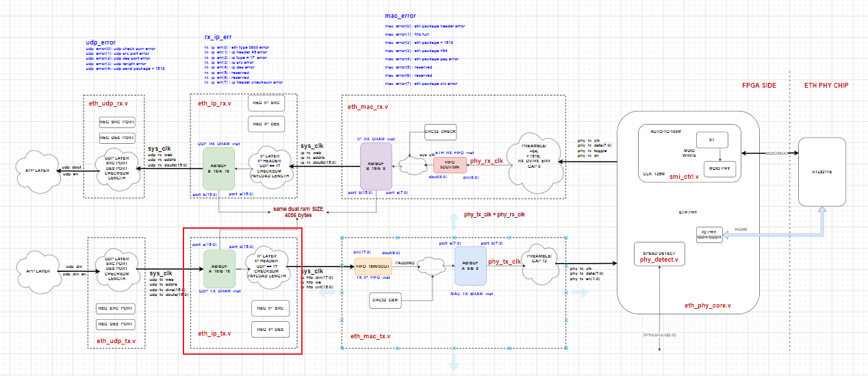The height and width of the screenshot is (376, 868).
Task: Select the purple IP RX BRAM buffer block
Action: coord(376,166)
